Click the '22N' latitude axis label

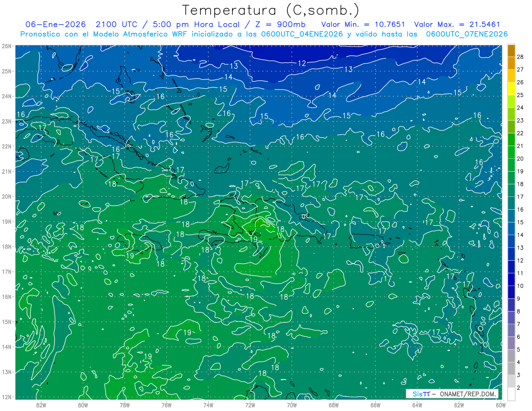point(7,146)
